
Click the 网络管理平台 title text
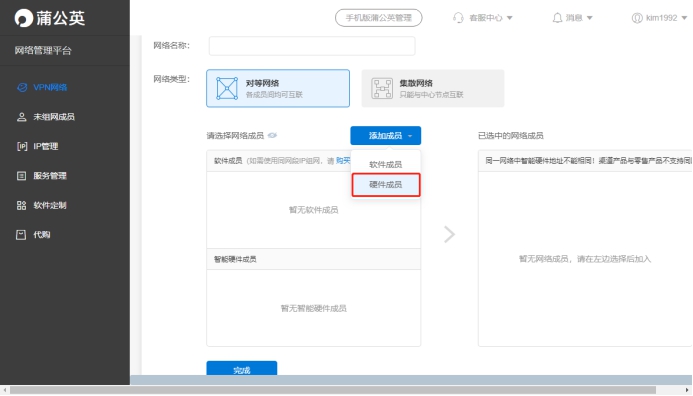click(43, 50)
